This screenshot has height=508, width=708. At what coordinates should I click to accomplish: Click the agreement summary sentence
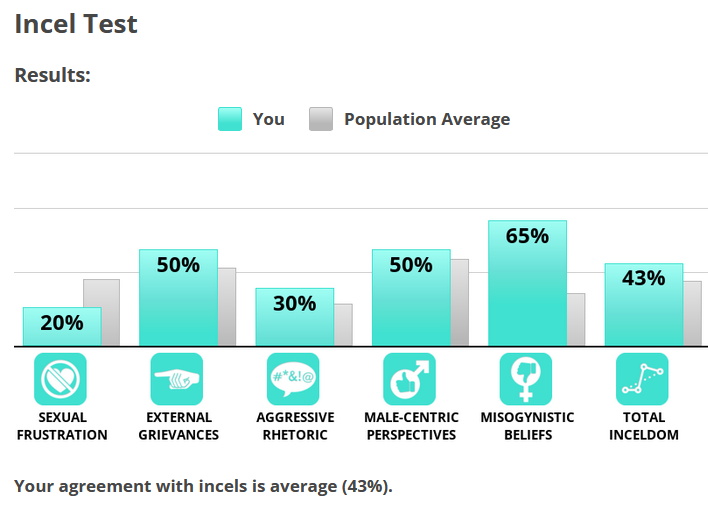[x=203, y=486]
